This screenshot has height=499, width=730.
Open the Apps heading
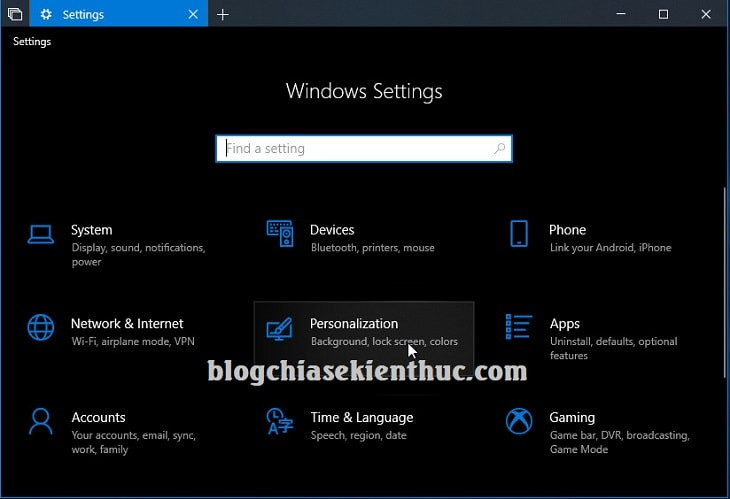[564, 324]
